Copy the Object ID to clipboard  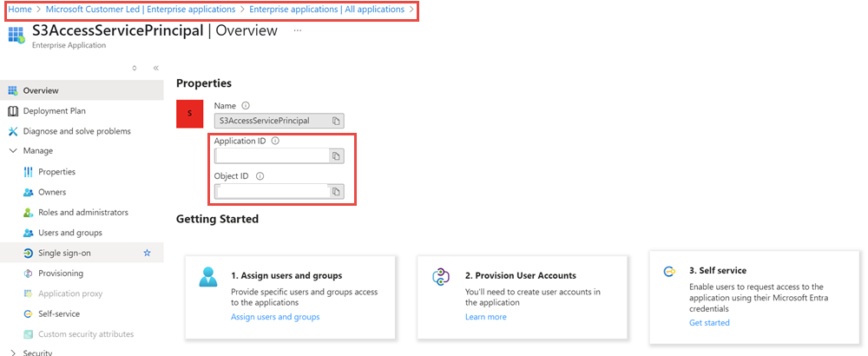coord(337,191)
